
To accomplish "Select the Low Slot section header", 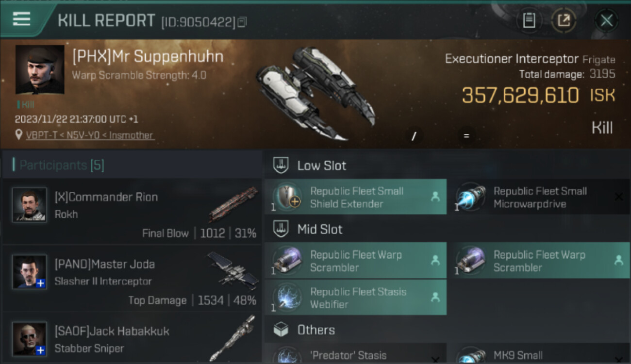I will tap(322, 165).
